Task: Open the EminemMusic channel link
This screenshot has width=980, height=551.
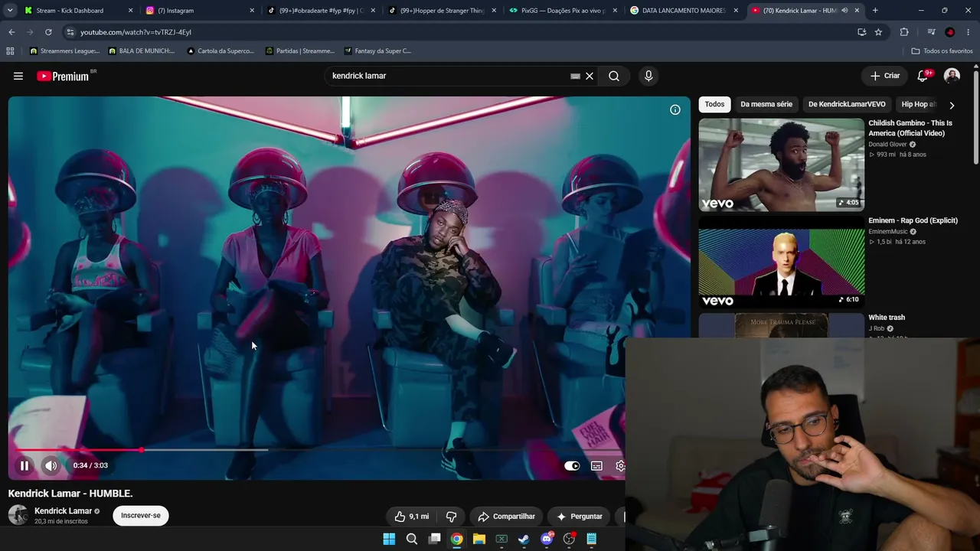Action: tap(888, 231)
